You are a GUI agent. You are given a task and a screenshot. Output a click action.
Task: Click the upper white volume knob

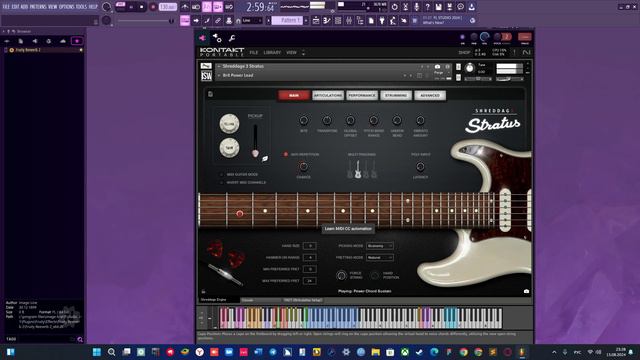coord(229,124)
